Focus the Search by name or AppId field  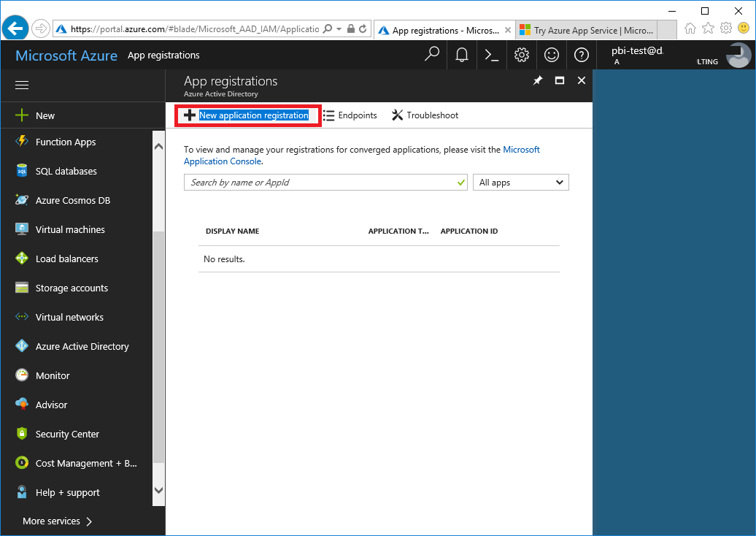coord(325,183)
